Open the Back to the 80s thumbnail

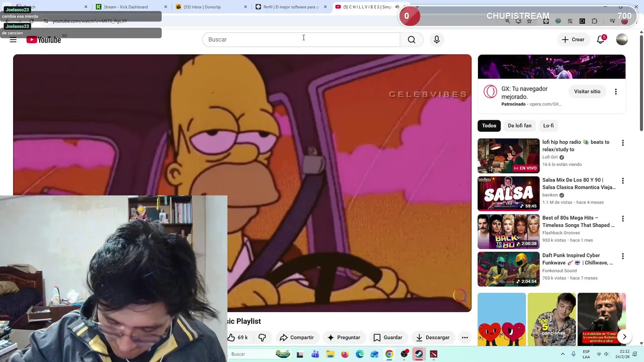coord(508,231)
